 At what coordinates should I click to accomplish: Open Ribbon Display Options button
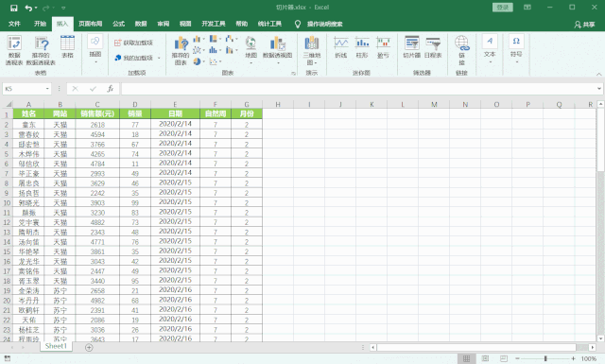pos(527,8)
